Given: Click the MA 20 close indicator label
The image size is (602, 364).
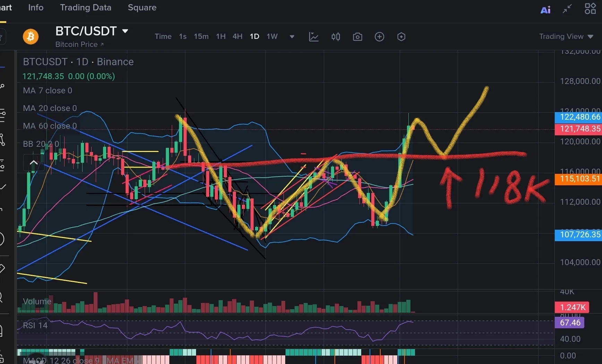Looking at the screenshot, I should tap(50, 108).
